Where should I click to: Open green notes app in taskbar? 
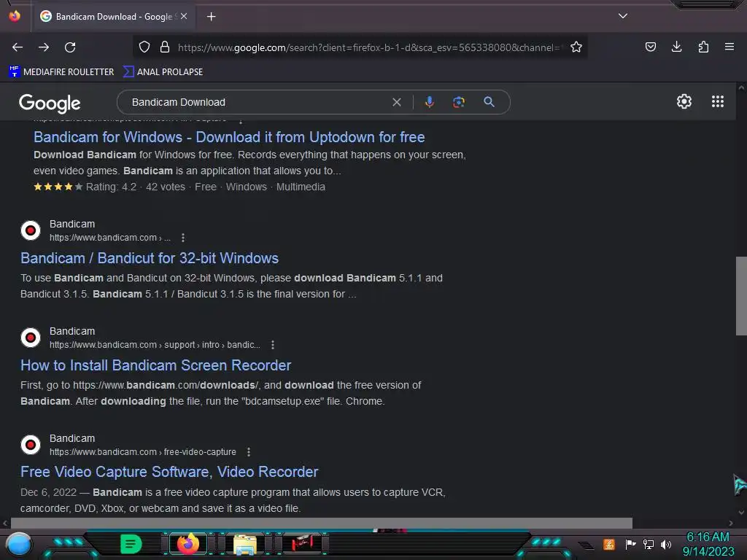coord(131,544)
